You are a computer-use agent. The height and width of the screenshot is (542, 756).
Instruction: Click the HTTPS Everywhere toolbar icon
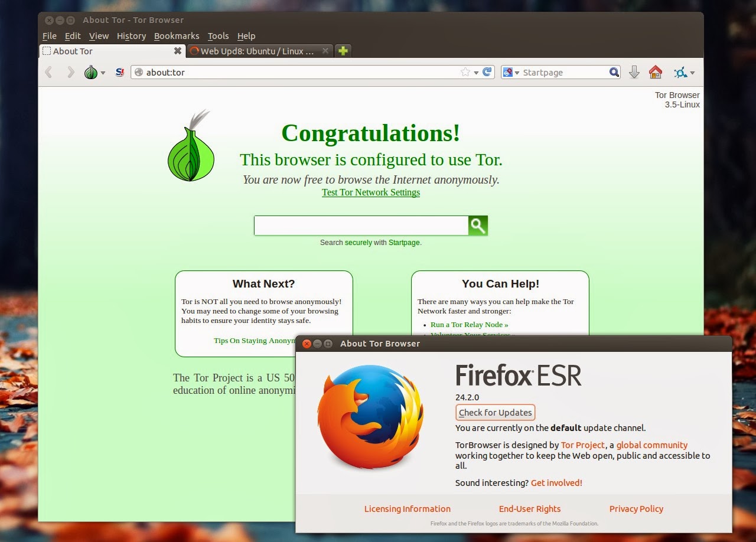point(680,73)
